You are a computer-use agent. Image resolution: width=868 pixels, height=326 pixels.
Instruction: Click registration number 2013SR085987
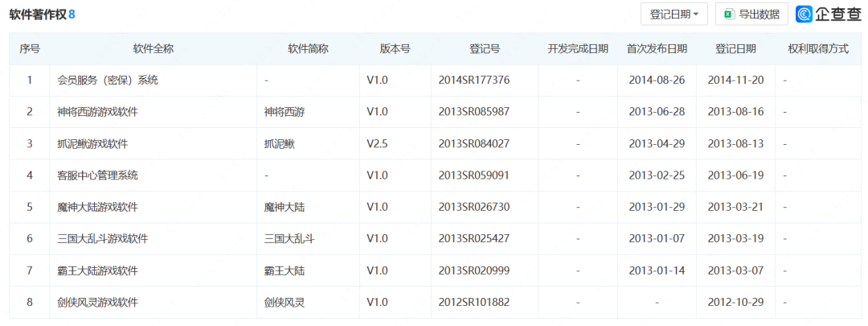point(474,112)
